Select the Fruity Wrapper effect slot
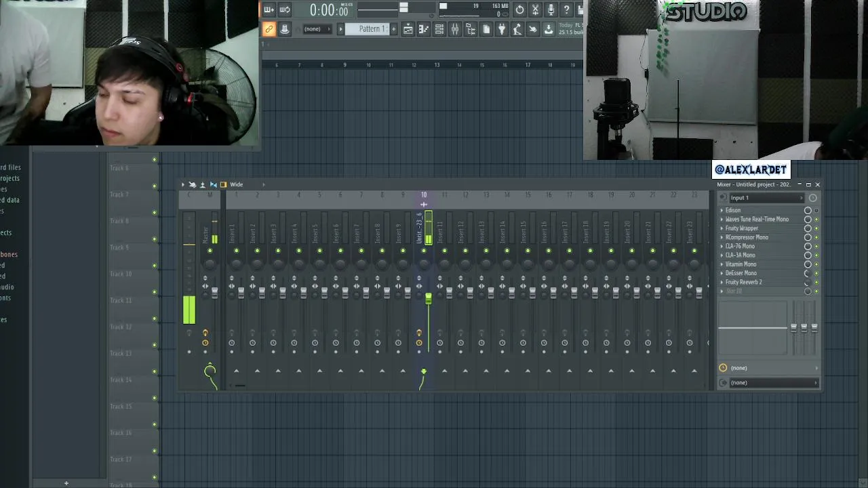This screenshot has width=868, height=488. click(763, 228)
